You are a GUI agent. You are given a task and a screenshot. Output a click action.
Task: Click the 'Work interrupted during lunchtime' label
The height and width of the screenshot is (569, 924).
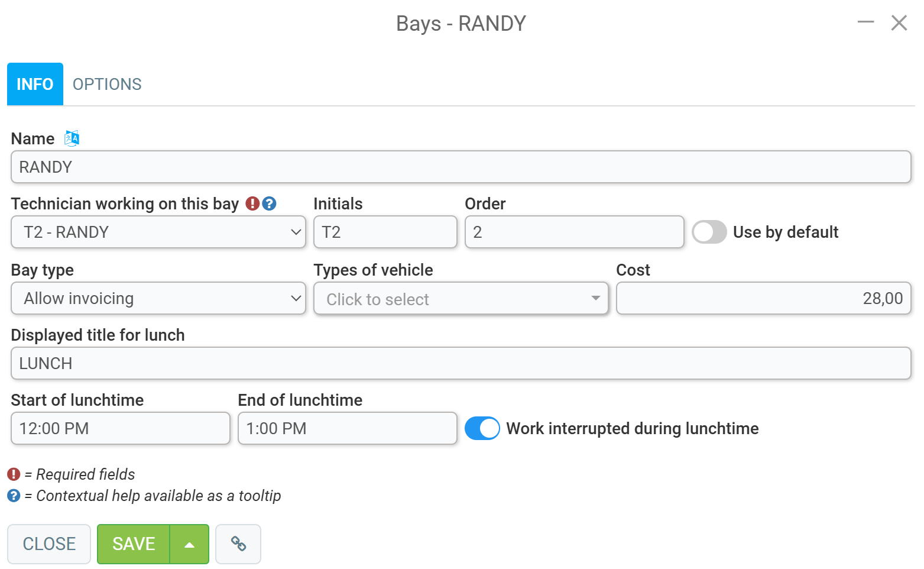pyautogui.click(x=633, y=428)
